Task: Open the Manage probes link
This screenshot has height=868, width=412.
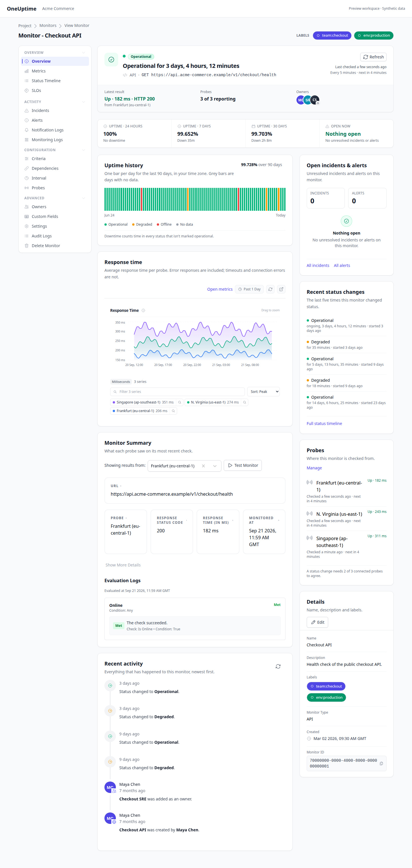Action: [x=314, y=468]
